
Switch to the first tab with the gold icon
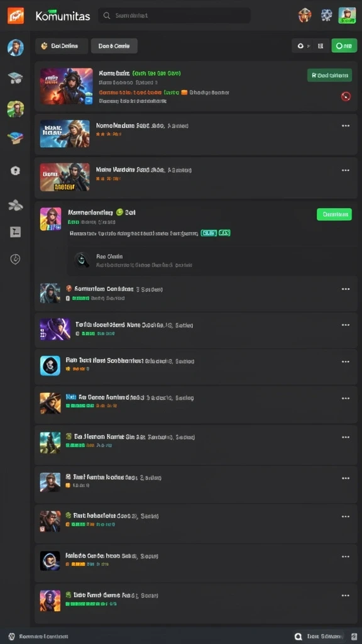[x=62, y=46]
